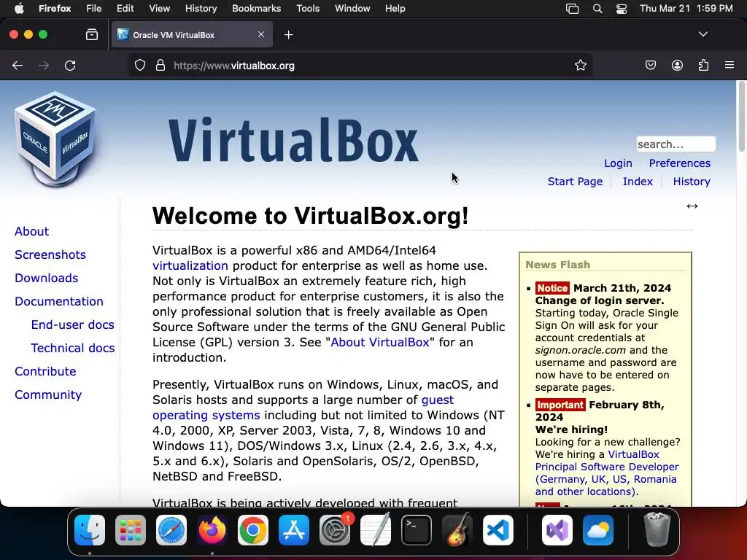
Task: Open the Contribute sidebar link
Action: tap(45, 371)
